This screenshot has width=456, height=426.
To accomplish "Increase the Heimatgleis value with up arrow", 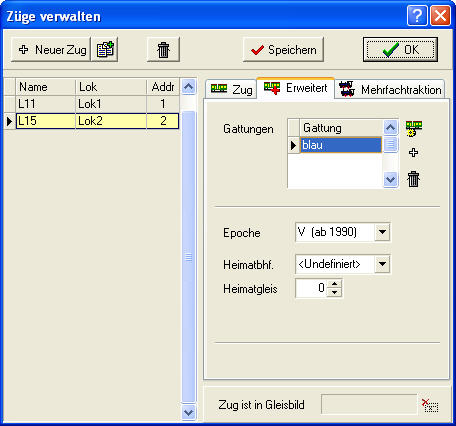I will (x=334, y=284).
